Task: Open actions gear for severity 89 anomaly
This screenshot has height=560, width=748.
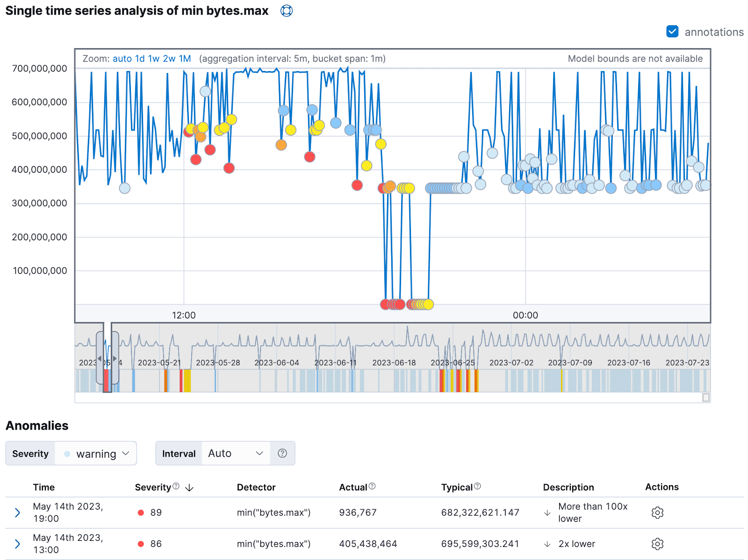Action: point(657,513)
